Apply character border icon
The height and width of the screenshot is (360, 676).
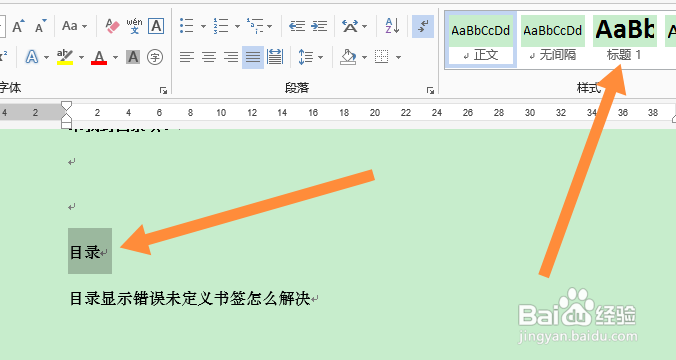(156, 26)
